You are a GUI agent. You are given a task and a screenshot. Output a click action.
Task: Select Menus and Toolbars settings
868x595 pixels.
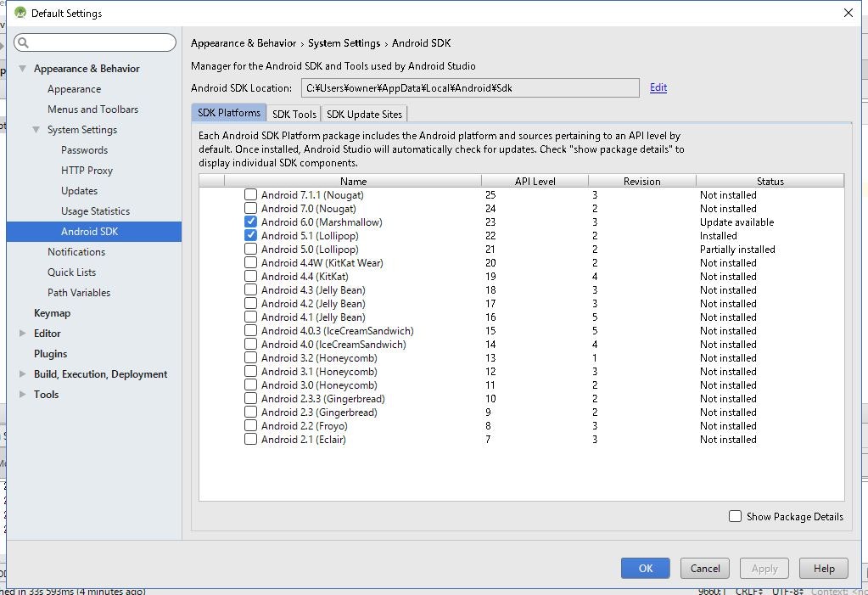click(93, 109)
